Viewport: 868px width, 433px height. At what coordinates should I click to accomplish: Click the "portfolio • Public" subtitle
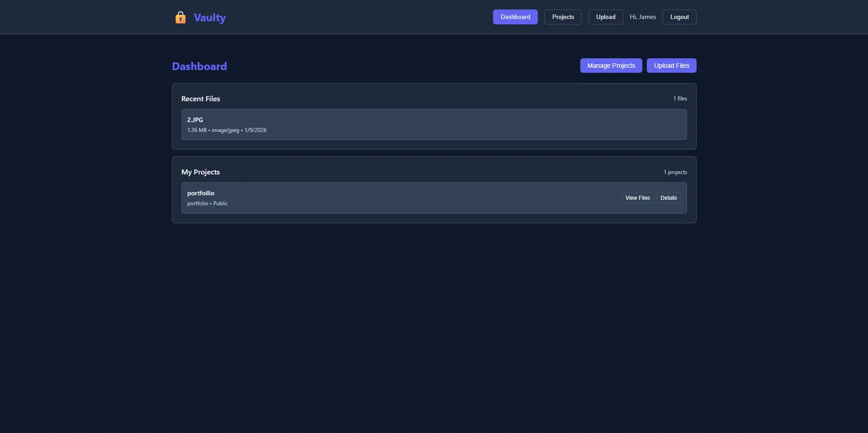point(207,203)
